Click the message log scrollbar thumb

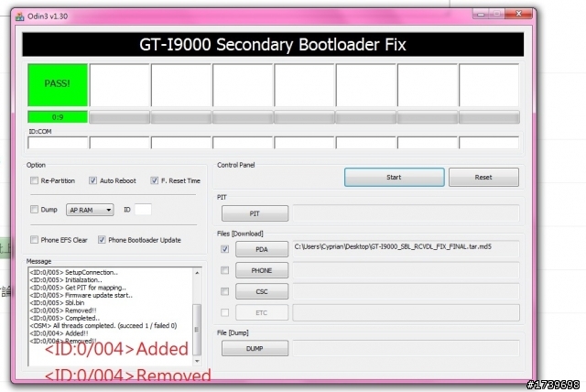197,329
